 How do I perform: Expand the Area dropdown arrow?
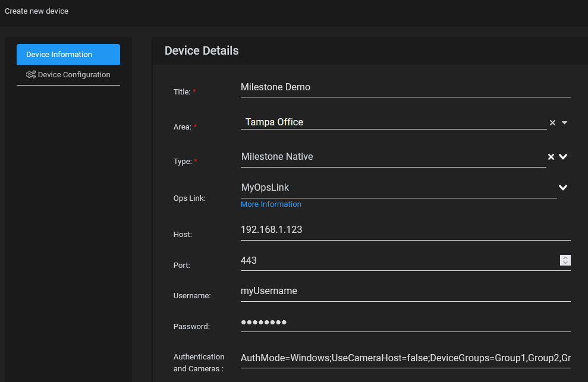pos(564,122)
